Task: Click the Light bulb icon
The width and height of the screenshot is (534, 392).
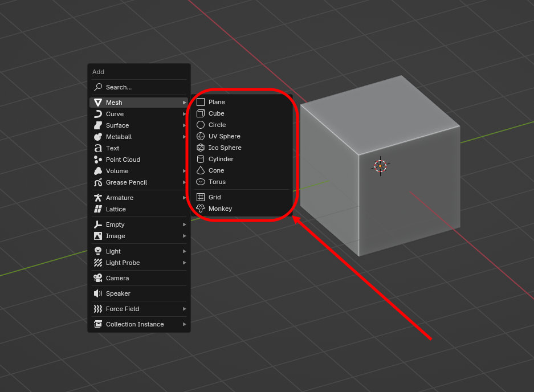Action: (x=98, y=251)
